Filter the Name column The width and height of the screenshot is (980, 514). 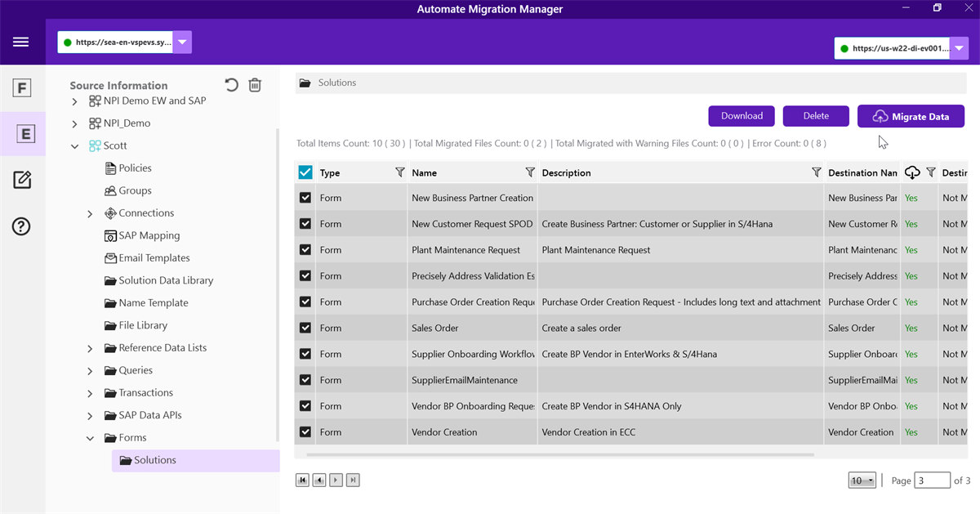pyautogui.click(x=529, y=172)
